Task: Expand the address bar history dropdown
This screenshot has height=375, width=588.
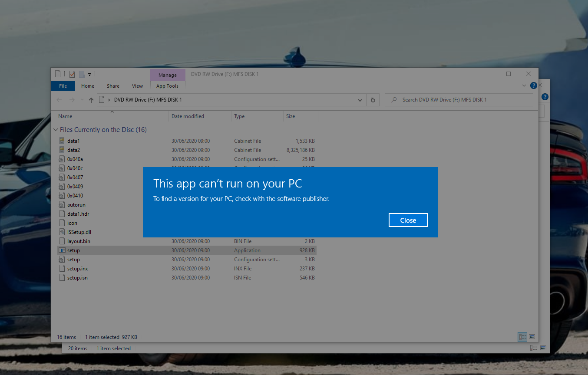Action: tap(360, 100)
